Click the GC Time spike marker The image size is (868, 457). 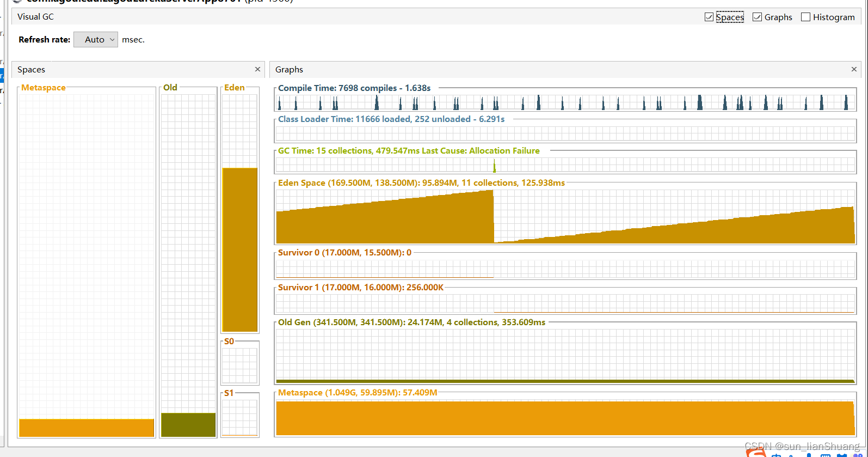click(494, 166)
